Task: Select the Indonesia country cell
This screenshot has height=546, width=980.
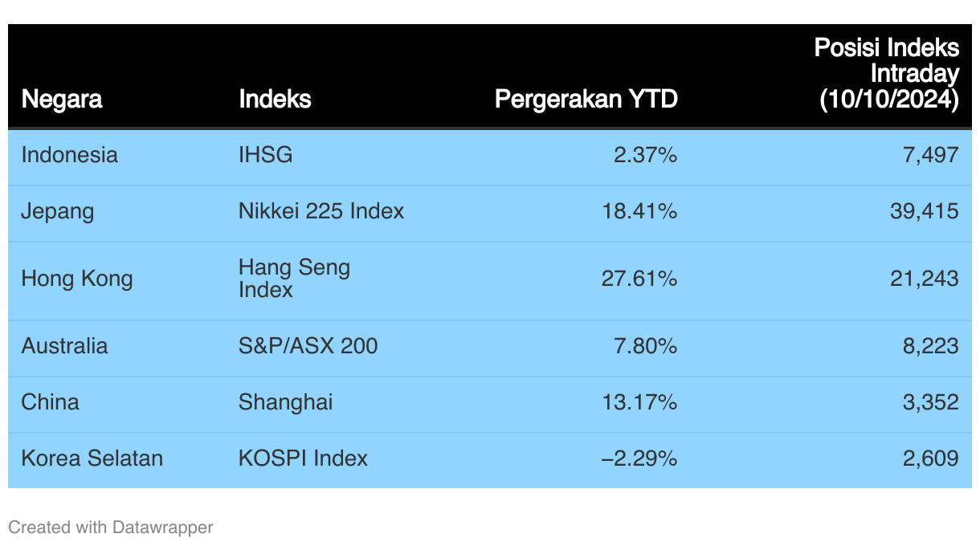Action: pyautogui.click(x=70, y=155)
